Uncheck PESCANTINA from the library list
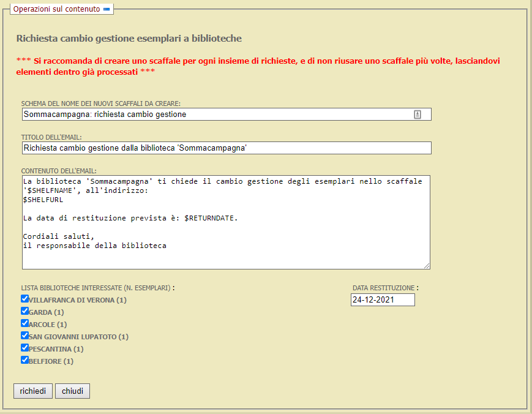This screenshot has width=532, height=414. click(24, 347)
